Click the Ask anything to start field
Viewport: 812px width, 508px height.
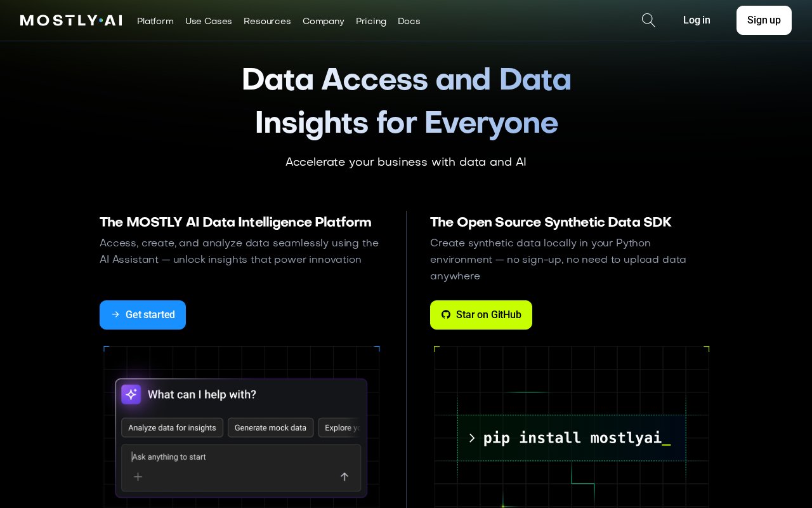241,467
